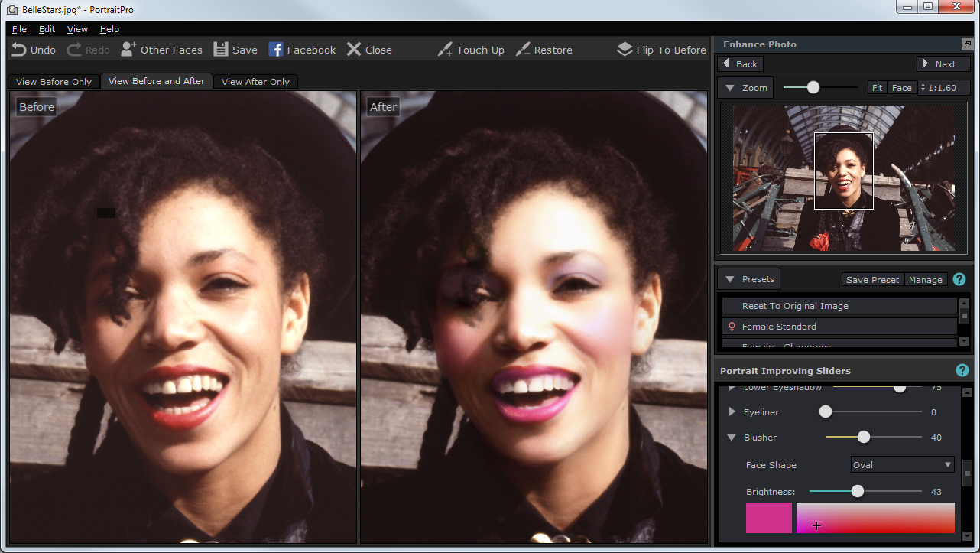Click the Zoom slider handle
The width and height of the screenshot is (980, 553).
[x=813, y=87]
